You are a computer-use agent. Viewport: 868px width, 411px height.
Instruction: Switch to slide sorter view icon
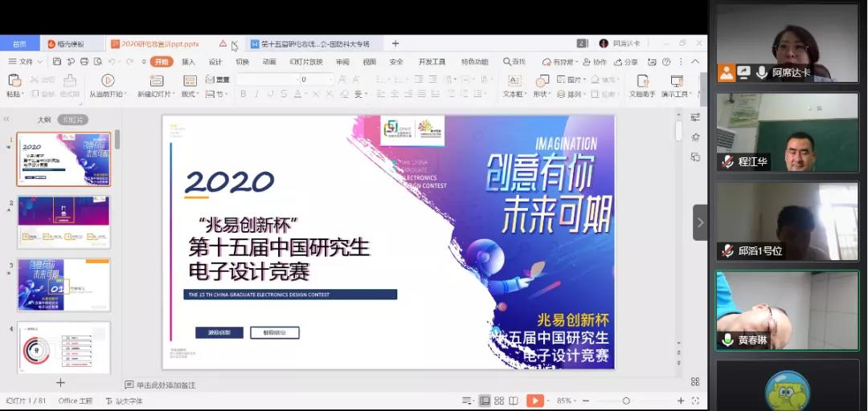click(x=499, y=401)
